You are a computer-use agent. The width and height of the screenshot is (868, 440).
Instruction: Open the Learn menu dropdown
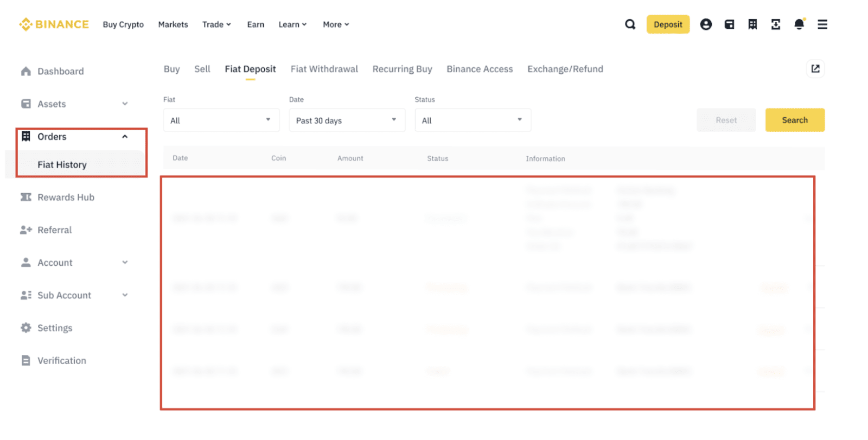point(292,24)
